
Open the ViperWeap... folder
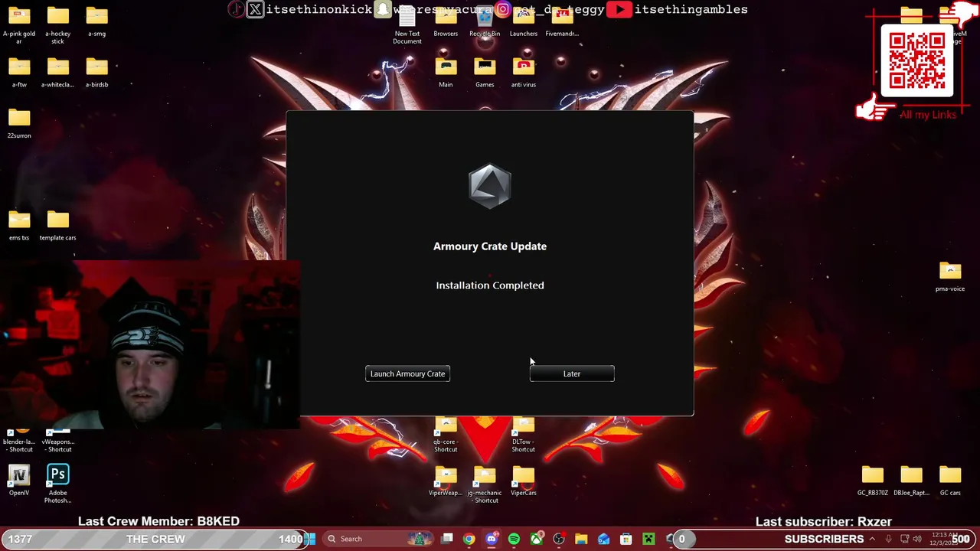point(446,481)
